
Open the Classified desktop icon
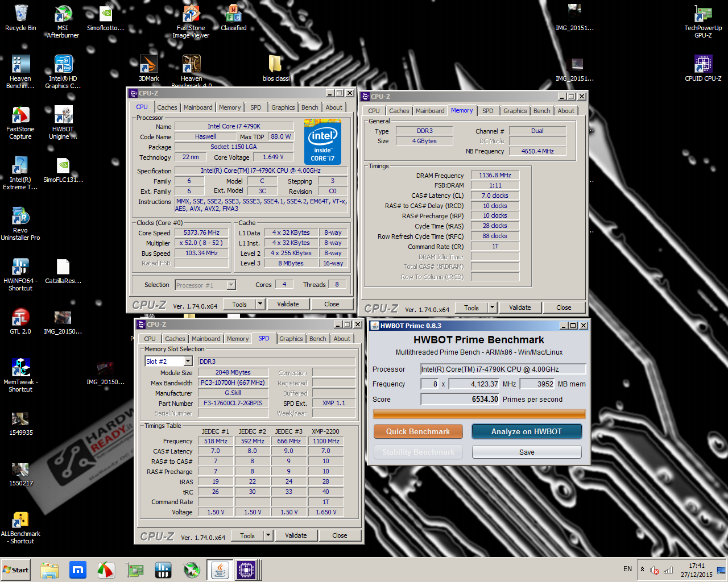pyautogui.click(x=233, y=18)
